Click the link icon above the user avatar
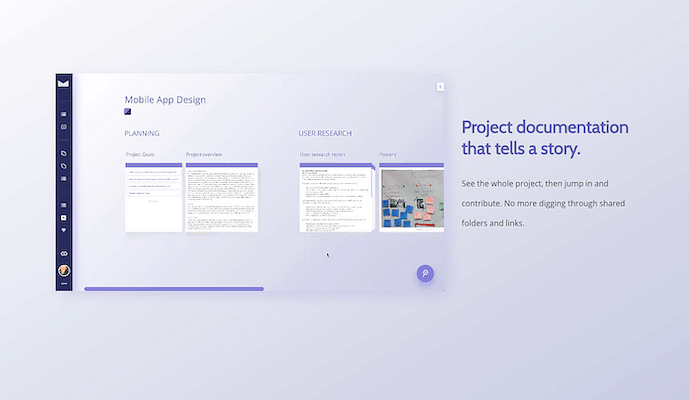 [x=64, y=254]
